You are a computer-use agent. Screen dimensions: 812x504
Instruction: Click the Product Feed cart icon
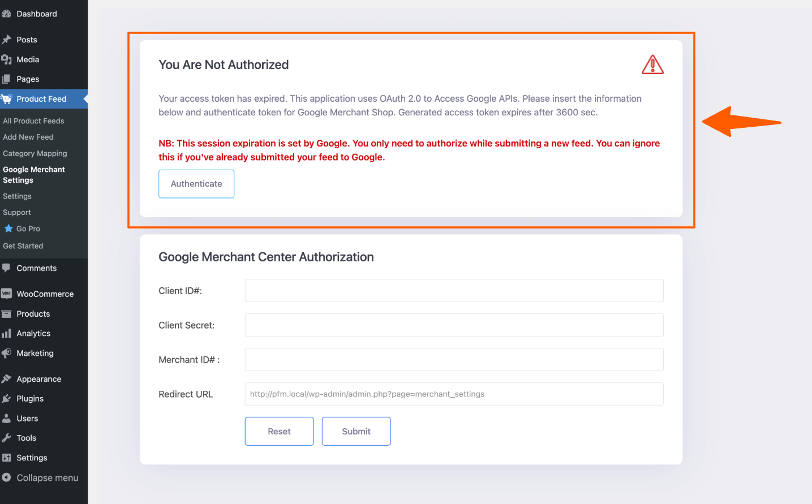pos(6,99)
